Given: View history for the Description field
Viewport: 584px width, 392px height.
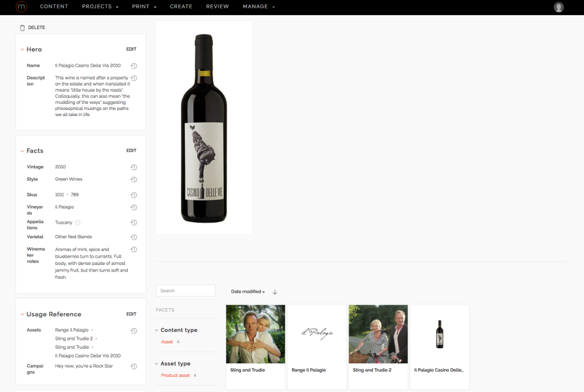Looking at the screenshot, I should (134, 78).
